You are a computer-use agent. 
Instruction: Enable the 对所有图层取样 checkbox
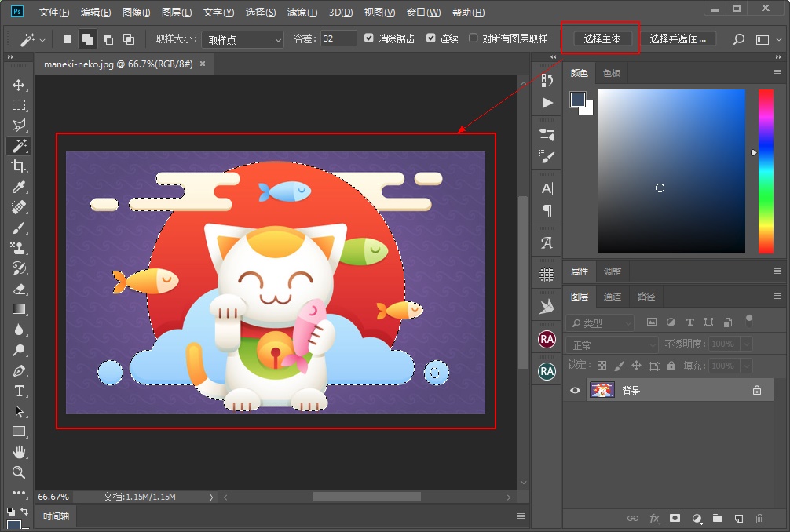(x=474, y=37)
